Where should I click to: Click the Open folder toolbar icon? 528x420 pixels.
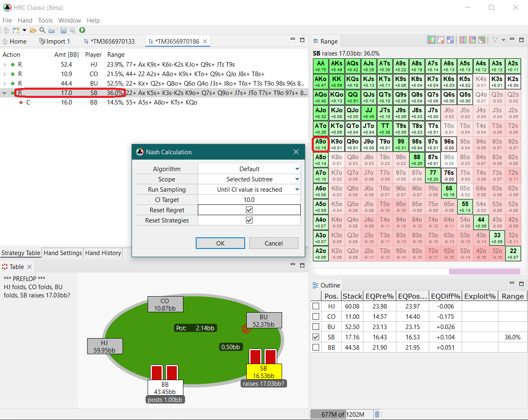[x=33, y=30]
